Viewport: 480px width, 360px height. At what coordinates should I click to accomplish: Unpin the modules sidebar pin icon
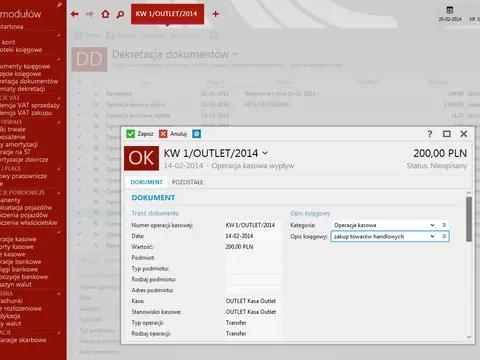tap(59, 5)
